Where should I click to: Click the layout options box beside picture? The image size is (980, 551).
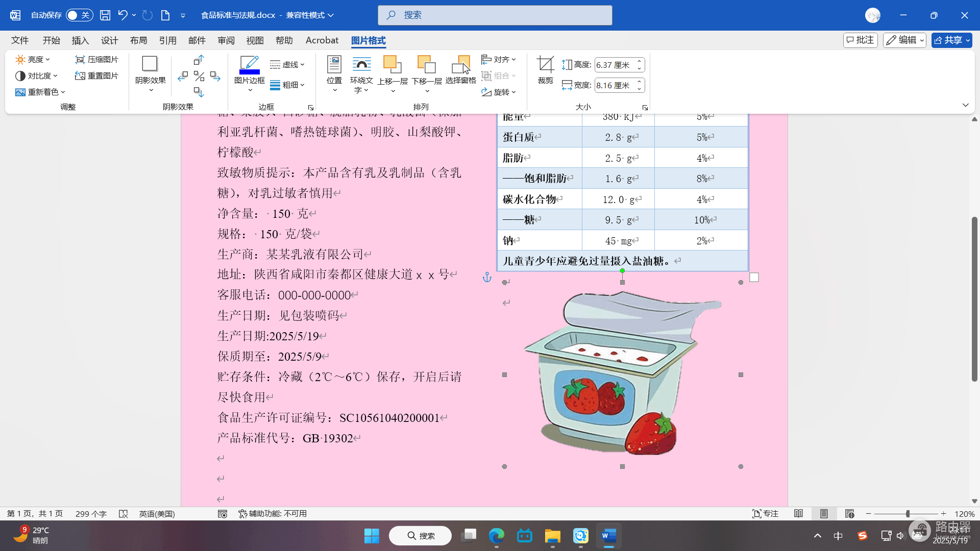click(x=754, y=277)
